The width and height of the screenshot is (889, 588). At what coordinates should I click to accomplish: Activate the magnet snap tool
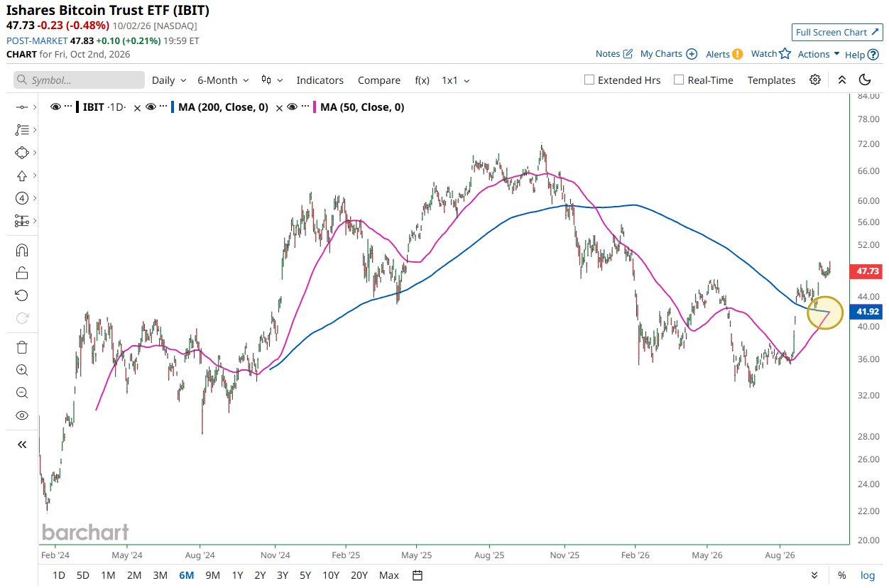(21, 250)
